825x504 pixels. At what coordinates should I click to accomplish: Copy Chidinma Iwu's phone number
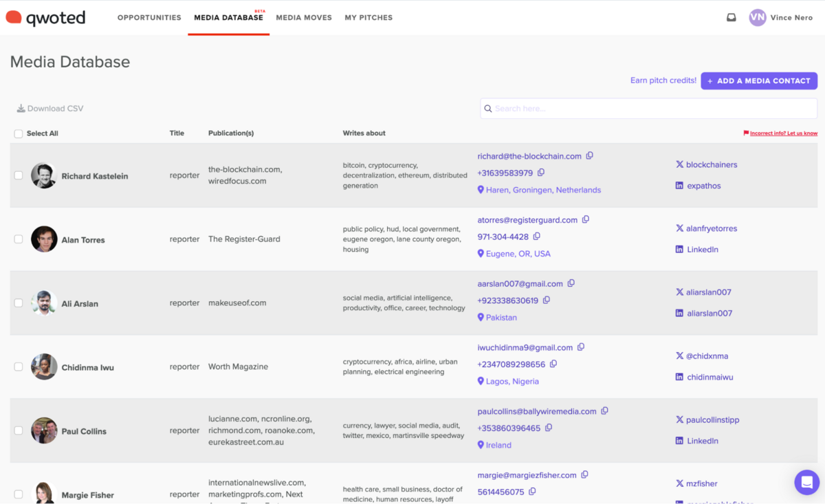pos(553,364)
